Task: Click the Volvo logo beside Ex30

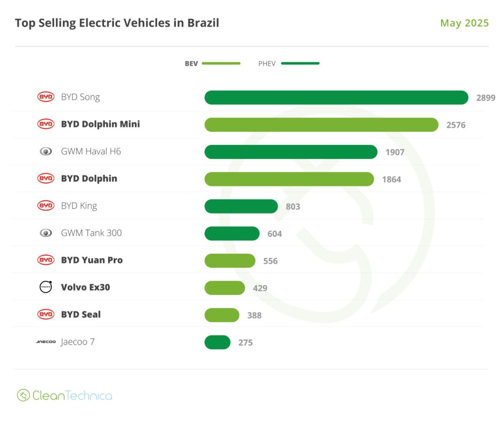Action: 46,287
